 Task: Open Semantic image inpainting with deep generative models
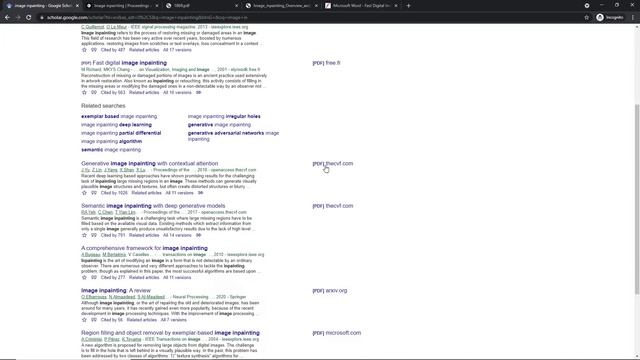point(153,206)
